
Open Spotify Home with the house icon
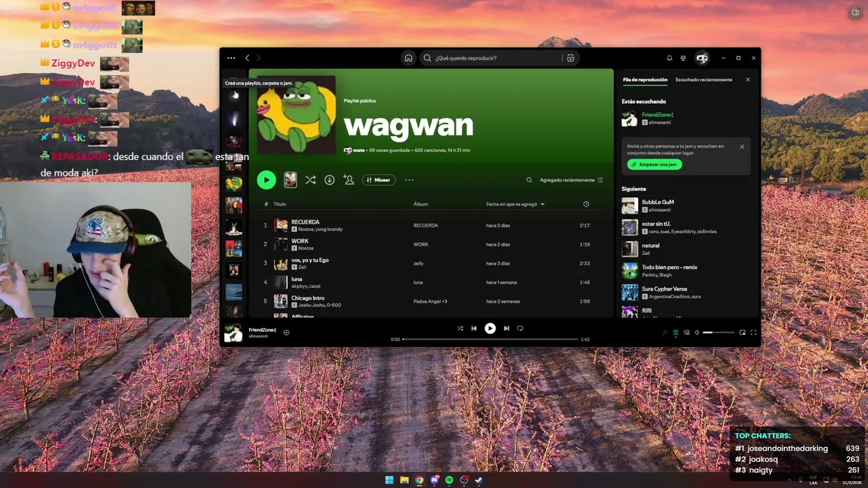[408, 58]
